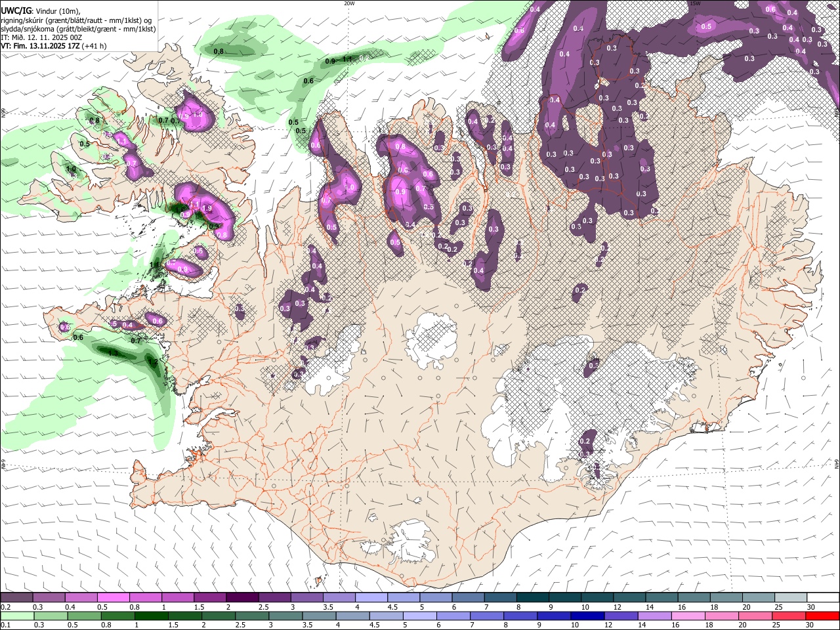Select the 6 slate-blue swatch in snow scale
Screen dimensions: 840x630
[x=467, y=598]
